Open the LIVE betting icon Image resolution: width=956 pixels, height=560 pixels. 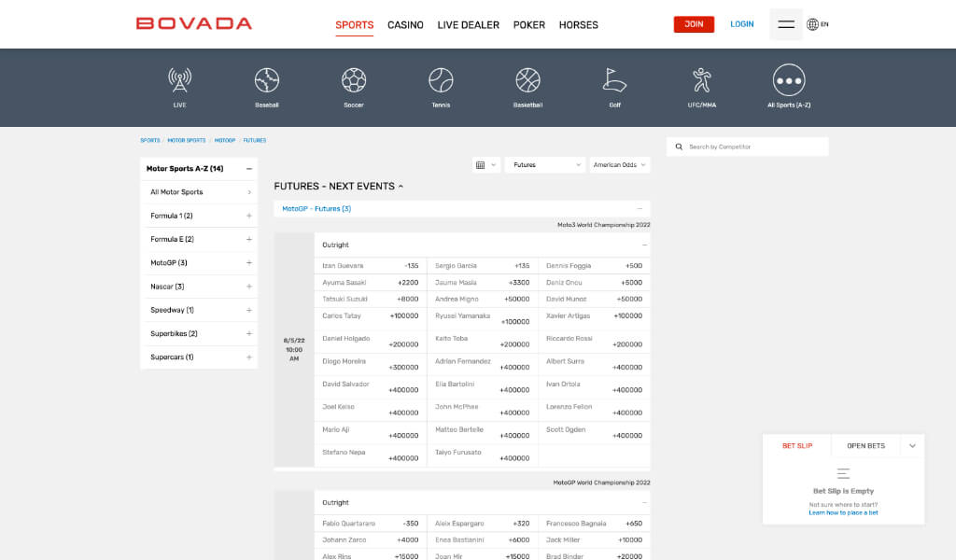179,80
